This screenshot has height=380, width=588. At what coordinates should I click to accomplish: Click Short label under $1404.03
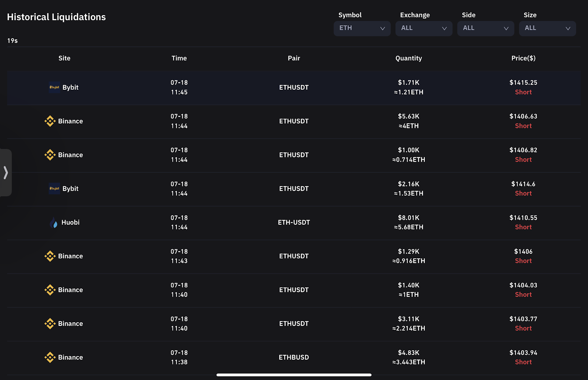pyautogui.click(x=523, y=295)
